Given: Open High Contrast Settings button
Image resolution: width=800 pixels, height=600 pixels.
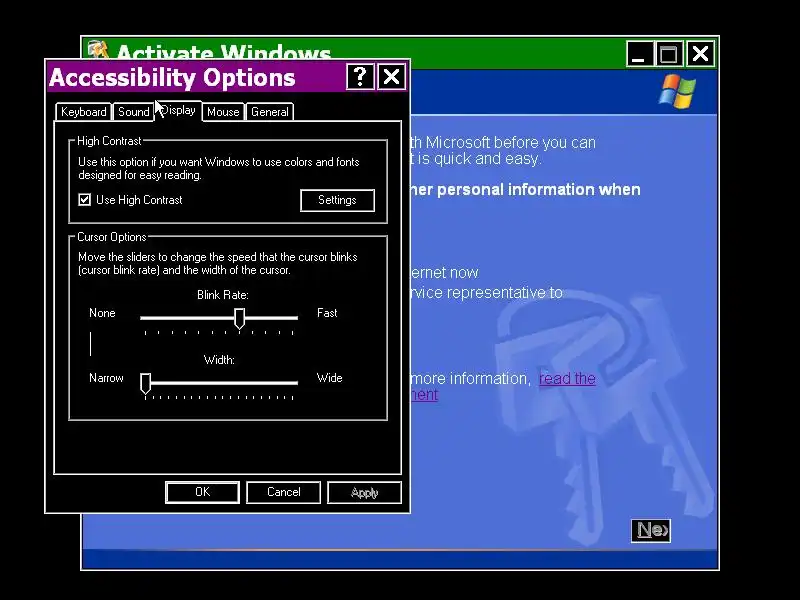Looking at the screenshot, I should click(x=337, y=200).
